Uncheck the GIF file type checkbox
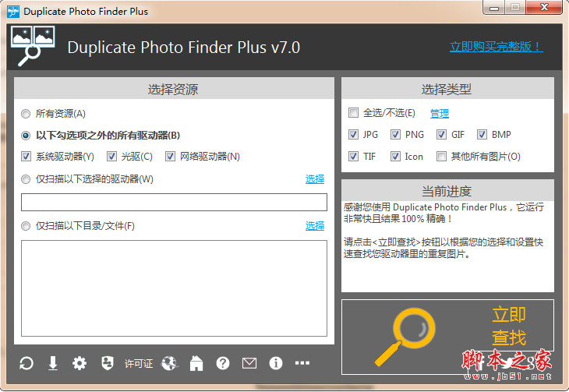569x392 pixels. pos(441,135)
